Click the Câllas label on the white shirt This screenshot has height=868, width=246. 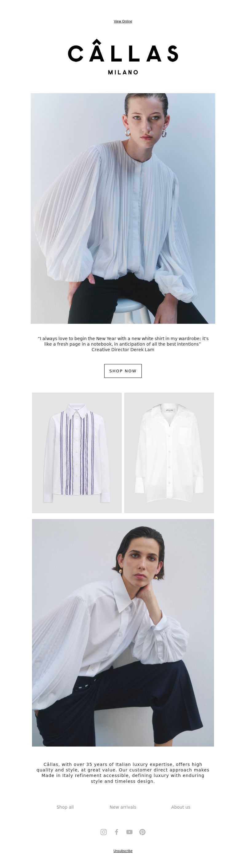169,410
